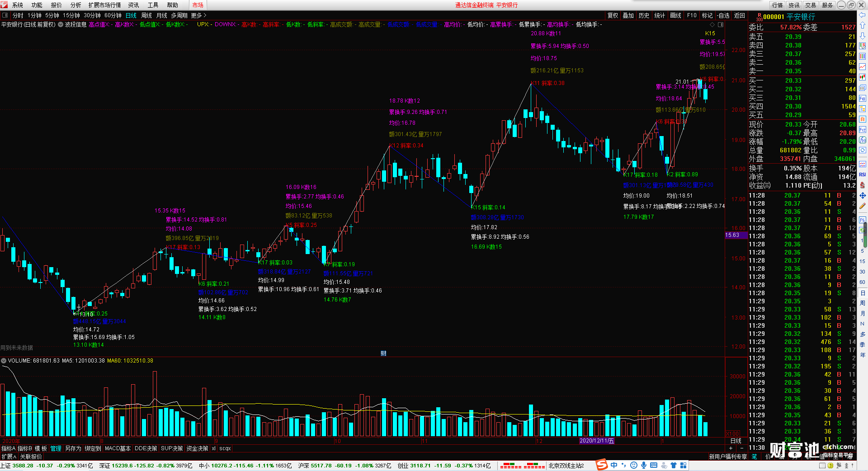Open the 帮助 menu
This screenshot has width=868, height=471.
pyautogui.click(x=173, y=5)
